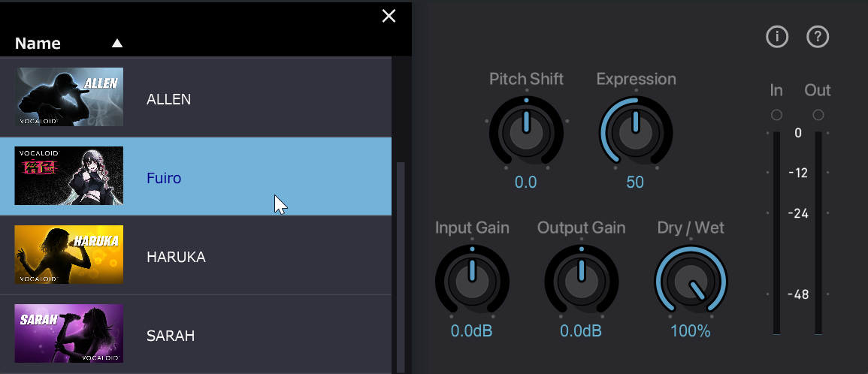The height and width of the screenshot is (374, 868).
Task: Click the Dry / Wet label
Action: click(x=691, y=228)
